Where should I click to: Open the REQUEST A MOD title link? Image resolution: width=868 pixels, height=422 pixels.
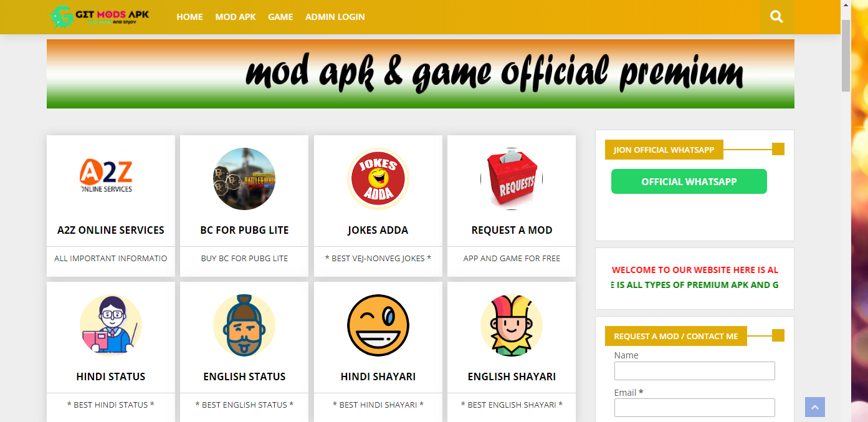pyautogui.click(x=512, y=230)
